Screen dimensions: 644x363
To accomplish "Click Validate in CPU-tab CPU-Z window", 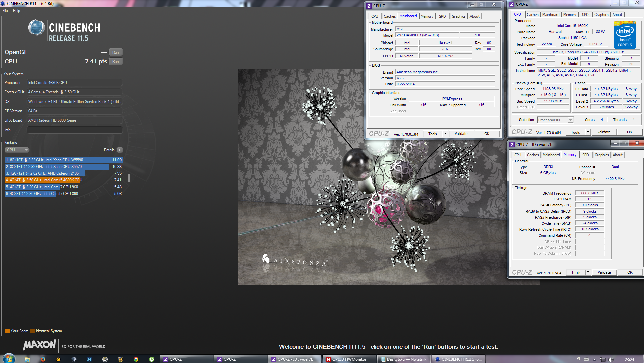I will coord(604,132).
